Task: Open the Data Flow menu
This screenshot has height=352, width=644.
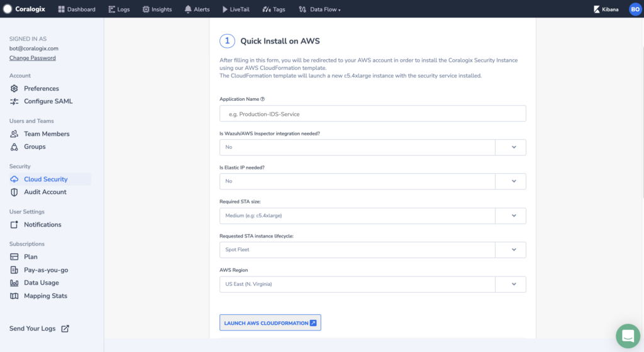Action: tap(319, 9)
